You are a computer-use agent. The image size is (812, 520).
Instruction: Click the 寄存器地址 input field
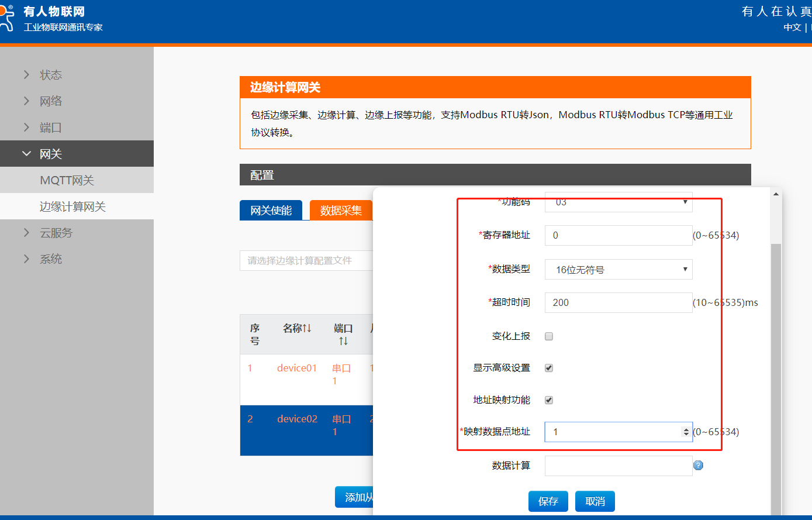tap(618, 235)
